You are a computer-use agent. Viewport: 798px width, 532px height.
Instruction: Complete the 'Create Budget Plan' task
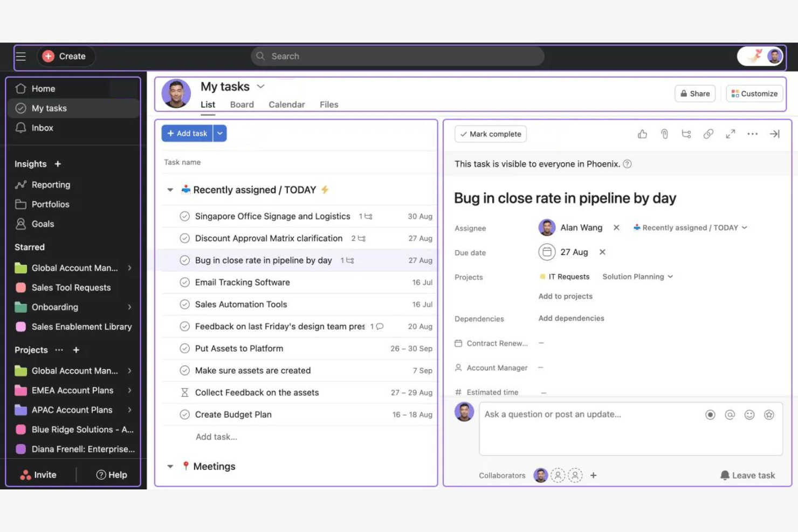point(184,414)
